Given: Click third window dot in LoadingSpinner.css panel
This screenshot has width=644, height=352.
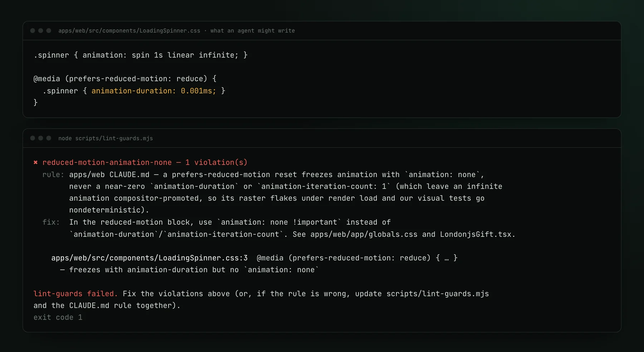Looking at the screenshot, I should 49,31.
